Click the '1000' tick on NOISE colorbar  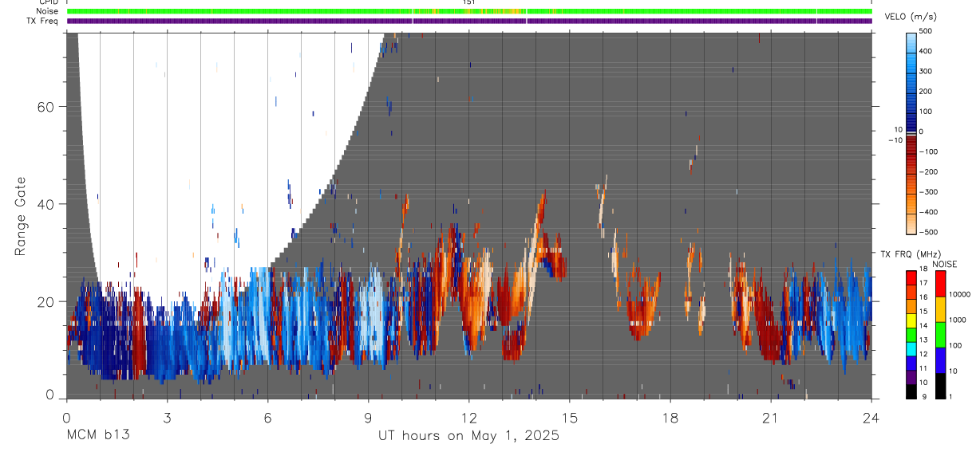click(958, 320)
